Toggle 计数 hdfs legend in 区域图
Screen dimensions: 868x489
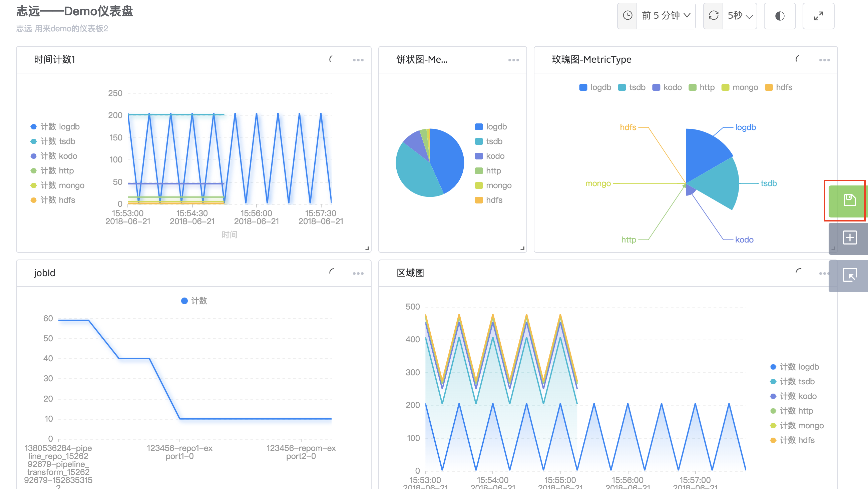click(x=793, y=441)
